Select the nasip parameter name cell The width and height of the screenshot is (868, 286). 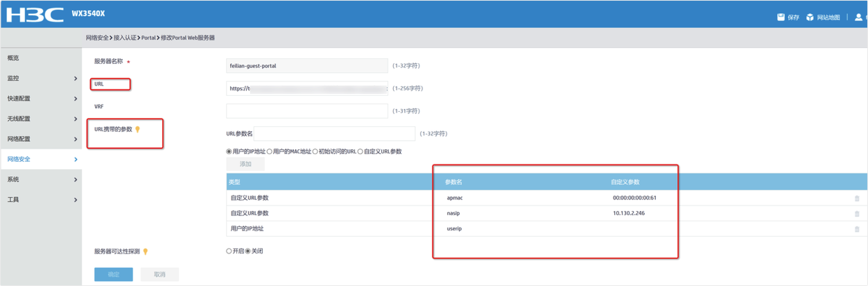453,213
